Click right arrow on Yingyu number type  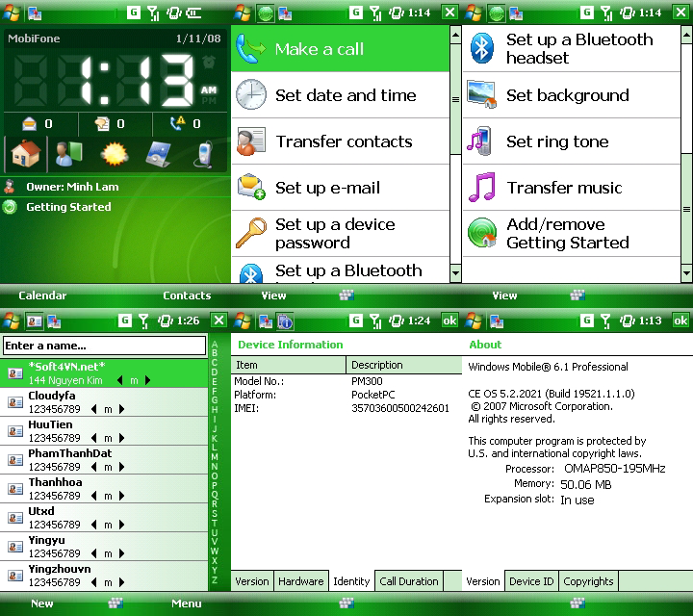tap(122, 553)
